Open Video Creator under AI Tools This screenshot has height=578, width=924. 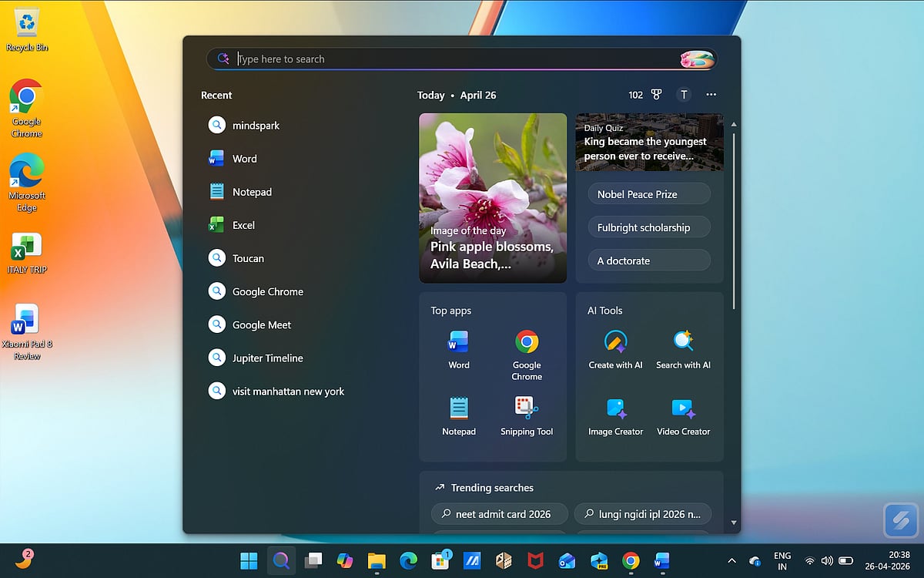tap(683, 416)
